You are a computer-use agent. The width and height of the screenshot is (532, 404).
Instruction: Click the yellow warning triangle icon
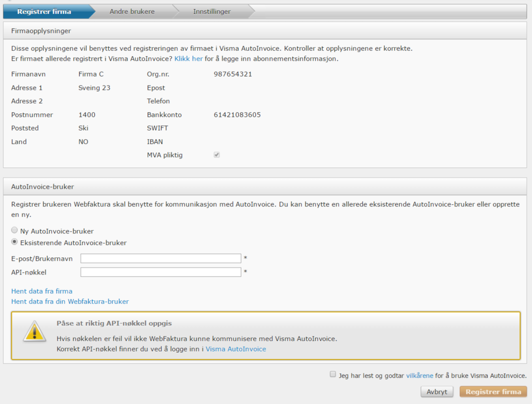pos(35,331)
